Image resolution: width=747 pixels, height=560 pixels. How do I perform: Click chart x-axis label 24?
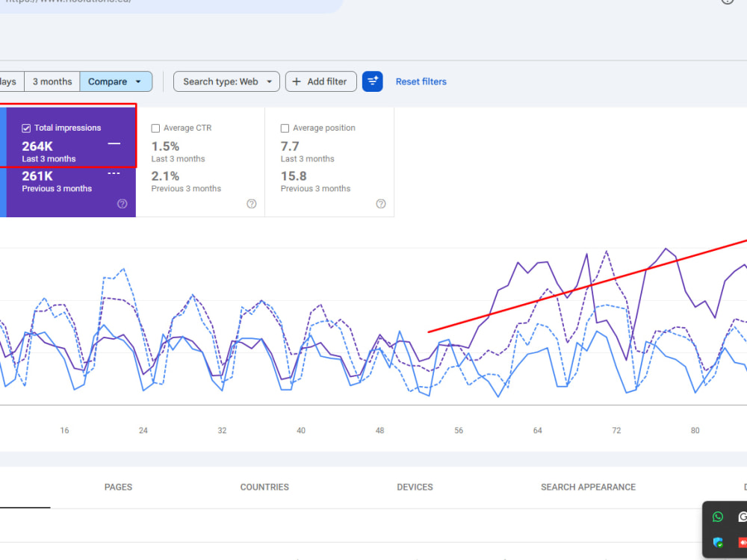tap(143, 431)
